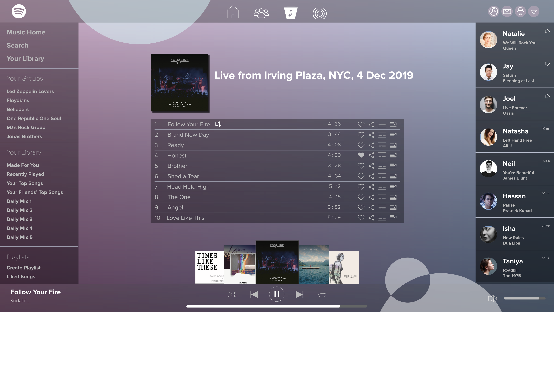Open the Led Zeppelin Lovers group

30,92
